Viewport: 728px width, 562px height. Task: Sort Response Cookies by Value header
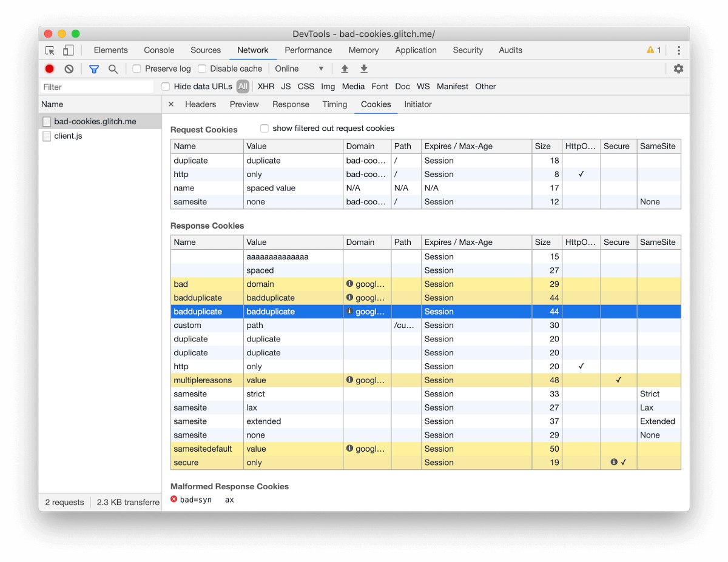293,243
